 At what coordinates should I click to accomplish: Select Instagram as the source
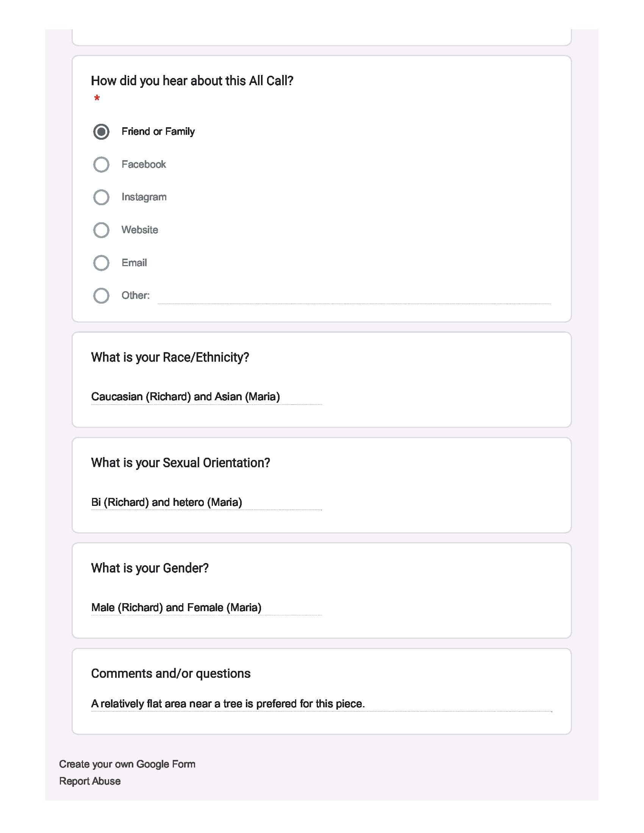pyautogui.click(x=101, y=197)
